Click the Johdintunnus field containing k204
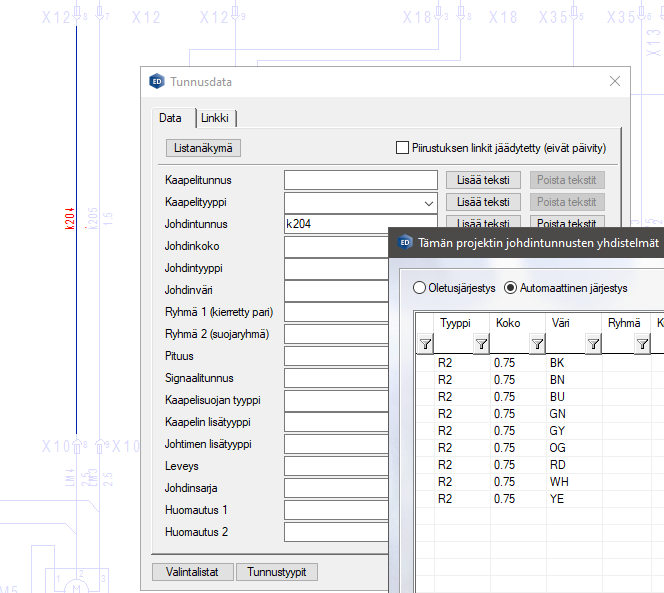The image size is (664, 593). (360, 224)
